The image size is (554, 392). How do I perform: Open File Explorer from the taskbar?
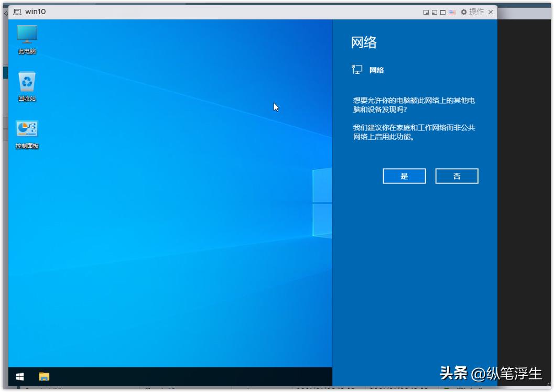click(44, 376)
